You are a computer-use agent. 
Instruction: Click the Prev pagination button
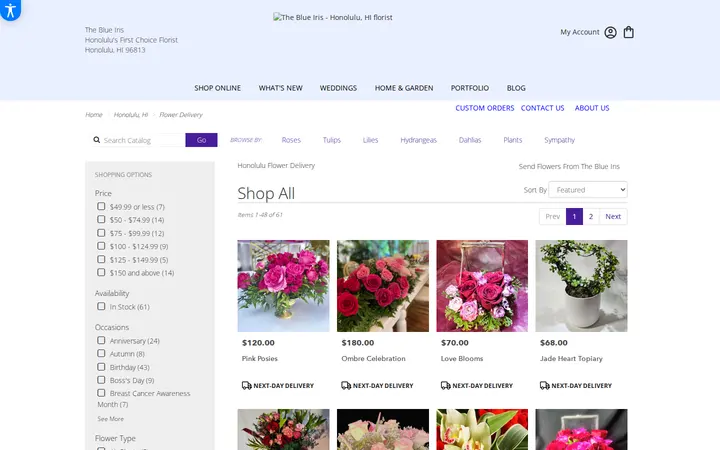552,216
